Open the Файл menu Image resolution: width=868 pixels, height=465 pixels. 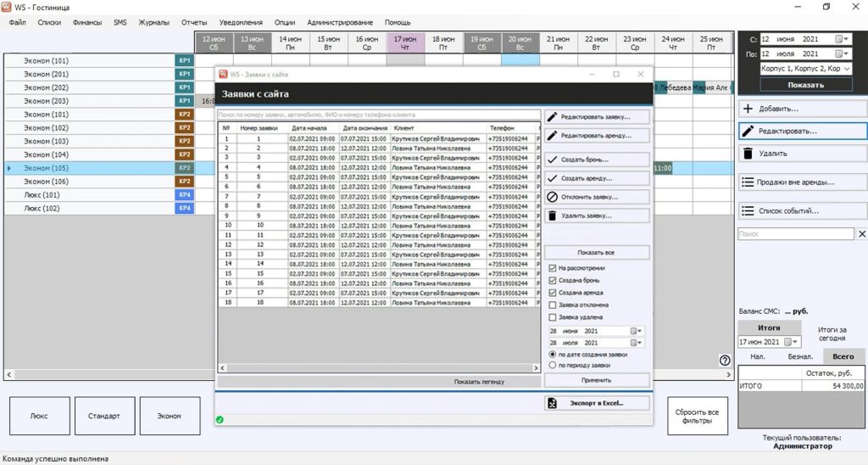[17, 23]
